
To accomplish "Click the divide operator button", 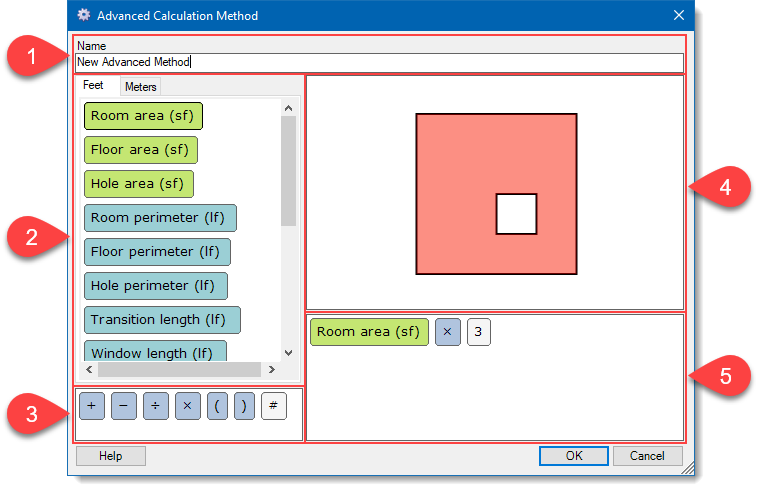I will 156,406.
